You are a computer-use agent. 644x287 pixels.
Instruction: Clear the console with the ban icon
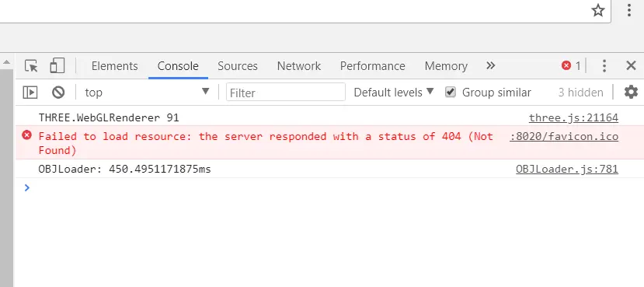(58, 93)
